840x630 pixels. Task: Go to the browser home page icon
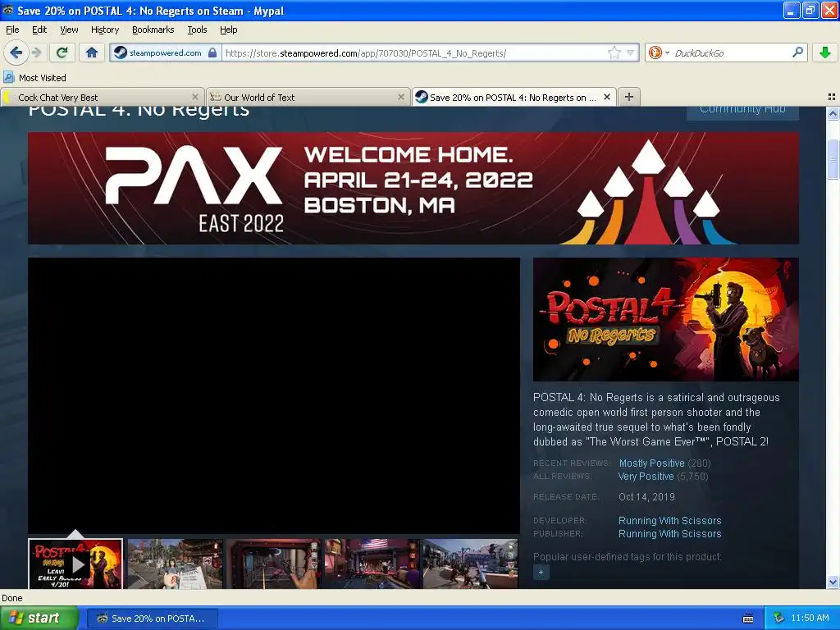coord(92,52)
